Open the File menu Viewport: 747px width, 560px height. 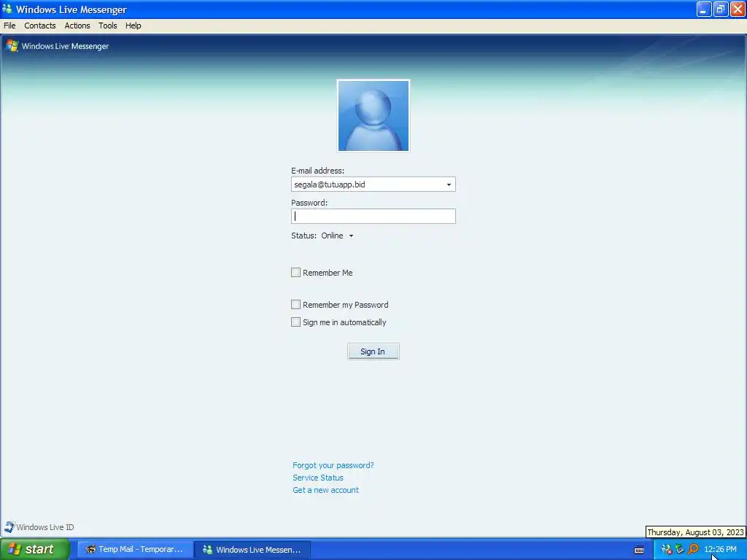click(9, 26)
